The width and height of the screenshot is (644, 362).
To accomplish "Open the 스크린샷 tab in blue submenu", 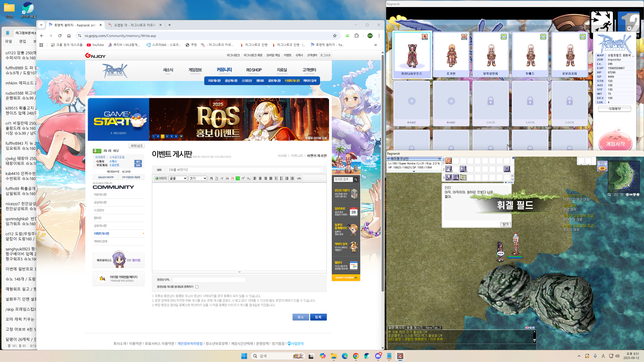I will (247, 81).
